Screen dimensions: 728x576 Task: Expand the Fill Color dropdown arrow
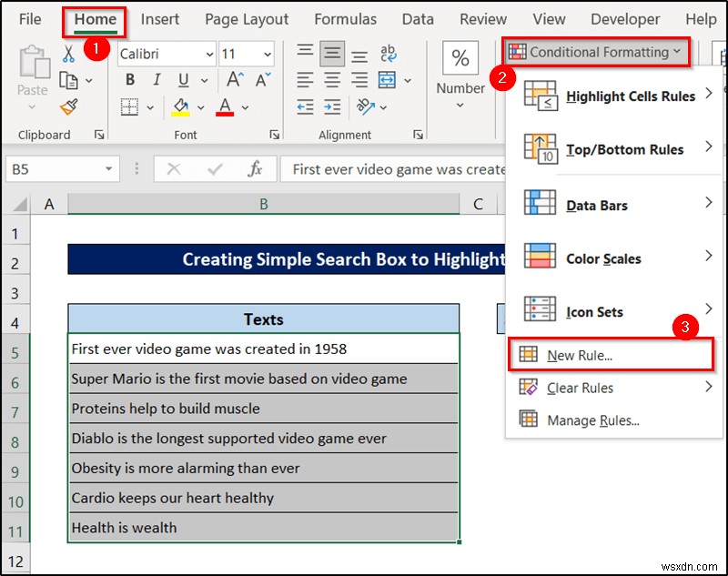click(x=201, y=106)
